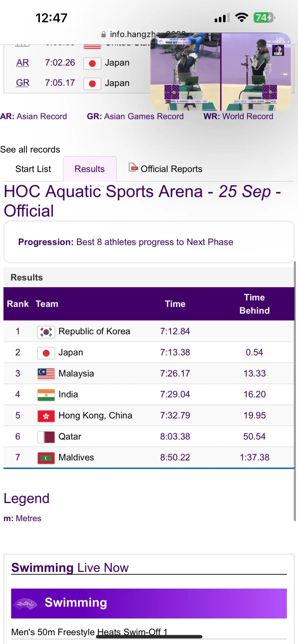Tap the lock icon in address bar
The width and height of the screenshot is (298, 644).
(x=103, y=34)
